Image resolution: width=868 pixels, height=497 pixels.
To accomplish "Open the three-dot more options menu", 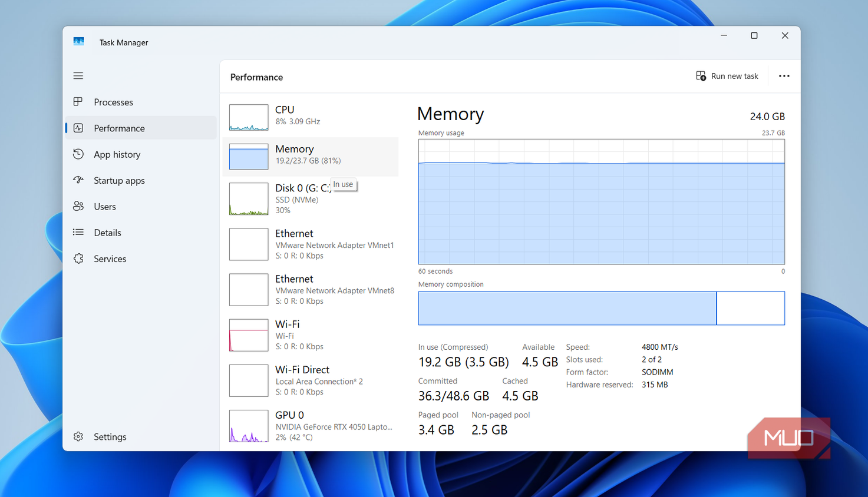I will [784, 76].
